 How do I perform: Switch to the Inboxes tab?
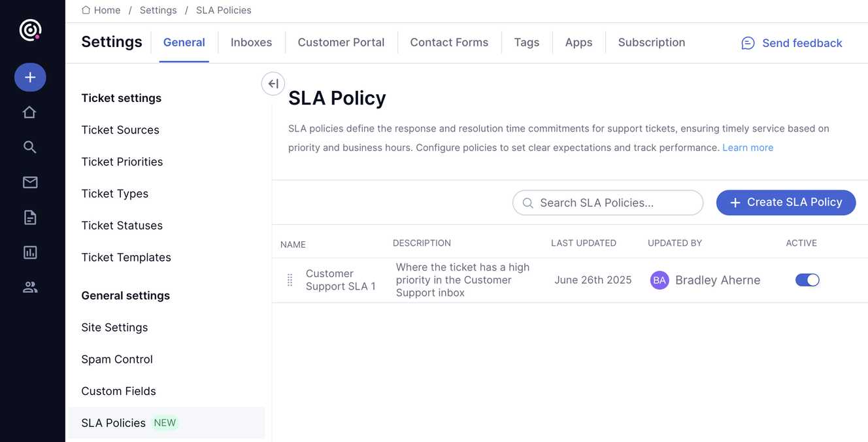coord(251,42)
